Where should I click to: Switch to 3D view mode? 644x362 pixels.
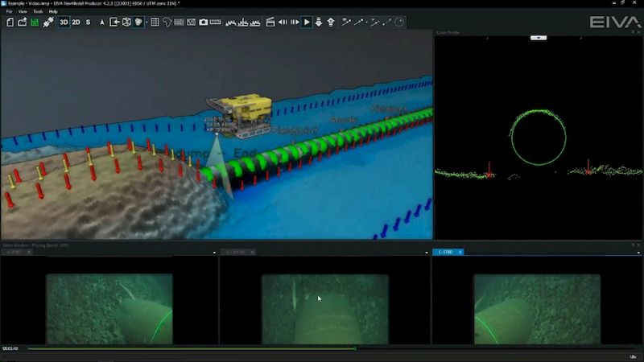coord(64,23)
